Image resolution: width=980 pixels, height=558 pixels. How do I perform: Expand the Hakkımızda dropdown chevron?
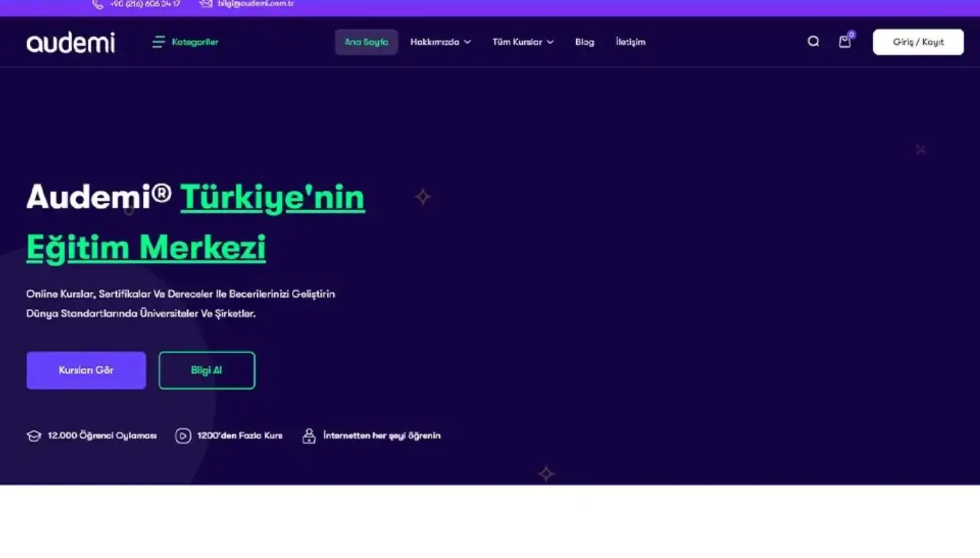coord(467,42)
